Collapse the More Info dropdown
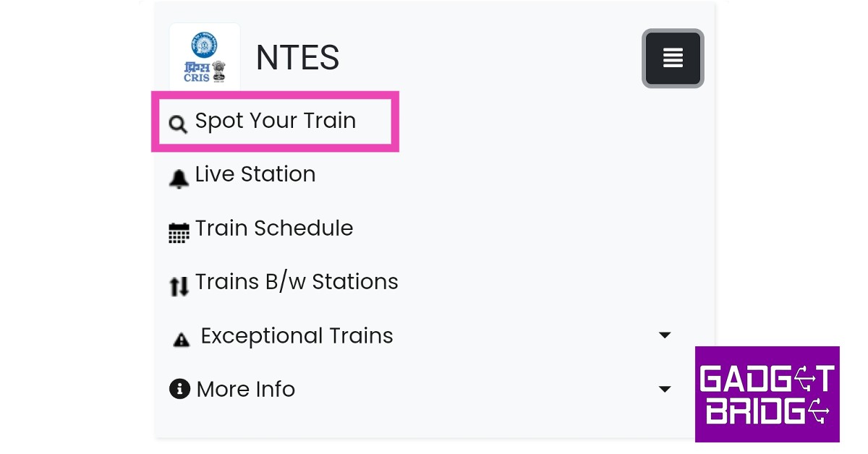Viewport: 868px width, 454px height. [x=664, y=389]
